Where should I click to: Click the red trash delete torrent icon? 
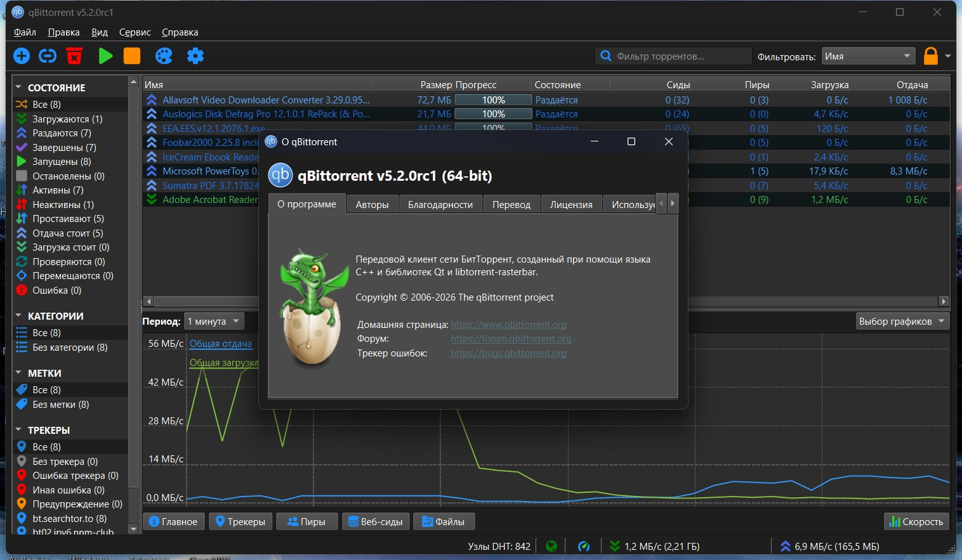[74, 56]
